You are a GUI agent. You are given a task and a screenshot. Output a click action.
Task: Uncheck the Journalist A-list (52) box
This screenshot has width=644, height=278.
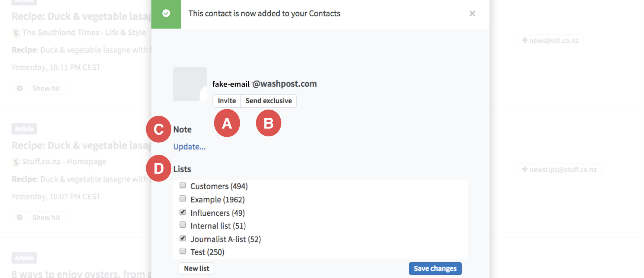[183, 238]
